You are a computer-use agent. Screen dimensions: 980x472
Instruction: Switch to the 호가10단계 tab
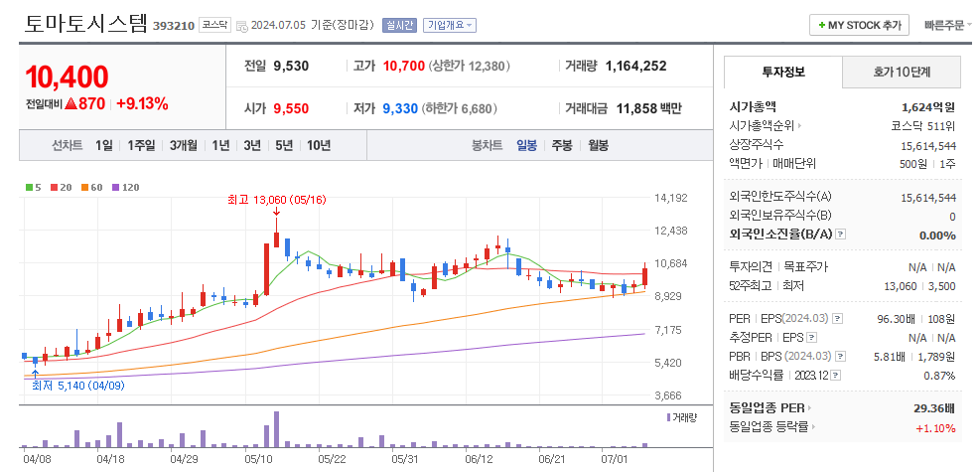click(x=902, y=72)
